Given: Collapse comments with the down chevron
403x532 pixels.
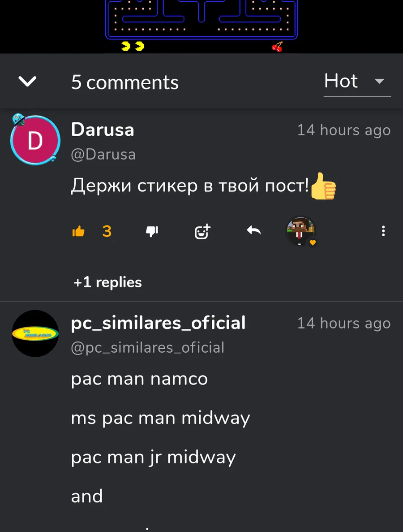Looking at the screenshot, I should coord(27,82).
